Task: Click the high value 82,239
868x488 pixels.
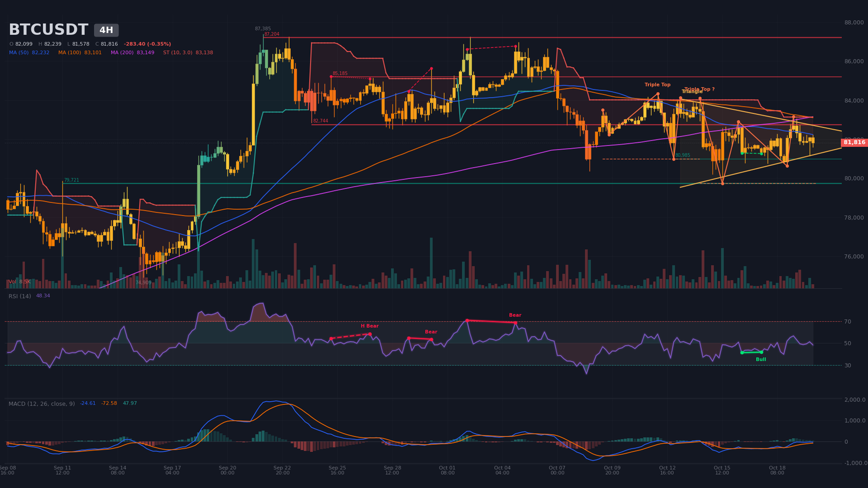Action: tap(53, 44)
